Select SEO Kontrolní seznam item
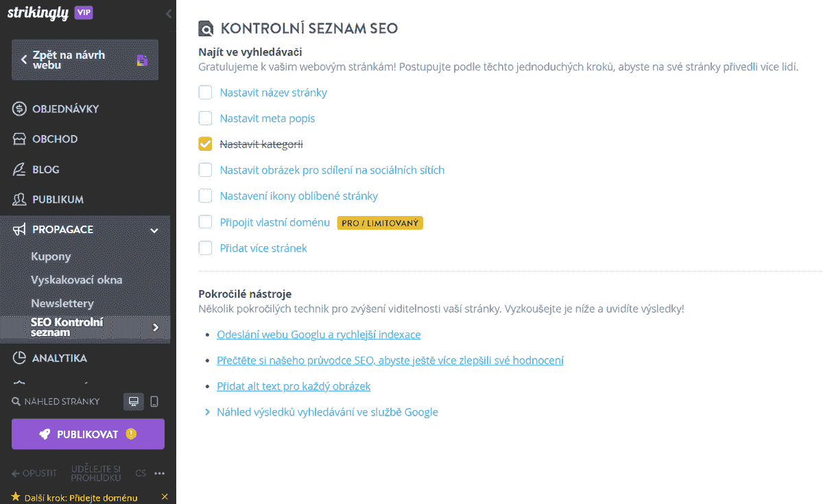Screen dimensions: 823x504 click(x=85, y=327)
